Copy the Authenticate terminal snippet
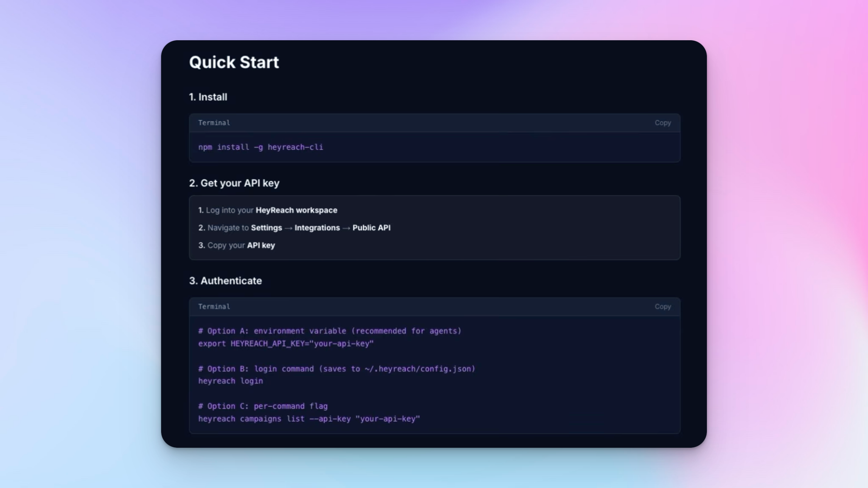Viewport: 868px width, 488px height. coord(662,307)
